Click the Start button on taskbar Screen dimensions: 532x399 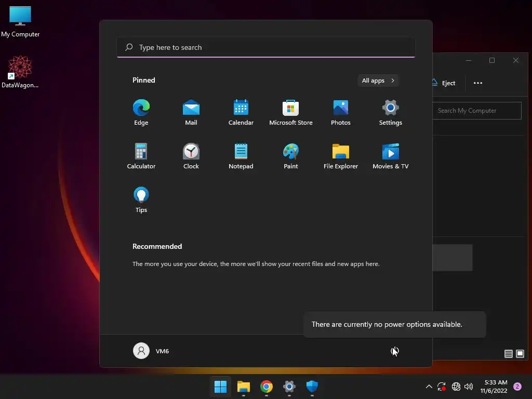pos(220,387)
